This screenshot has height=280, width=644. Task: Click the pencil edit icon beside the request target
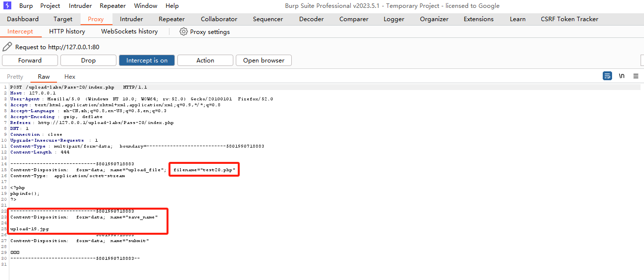7,47
